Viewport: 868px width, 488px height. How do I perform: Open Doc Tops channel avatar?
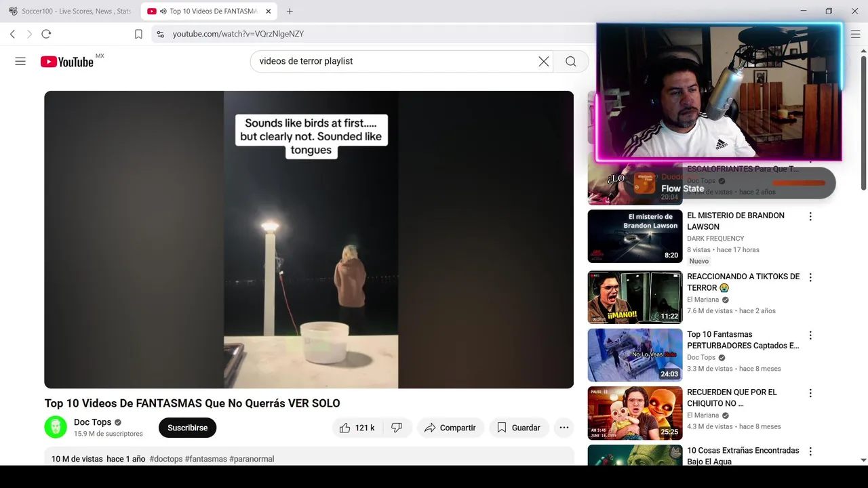coord(56,427)
